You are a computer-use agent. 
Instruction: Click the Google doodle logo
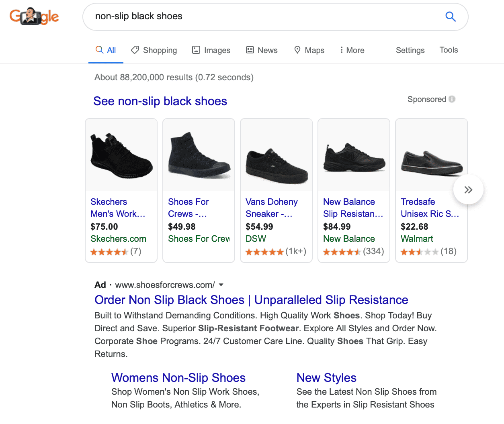34,16
